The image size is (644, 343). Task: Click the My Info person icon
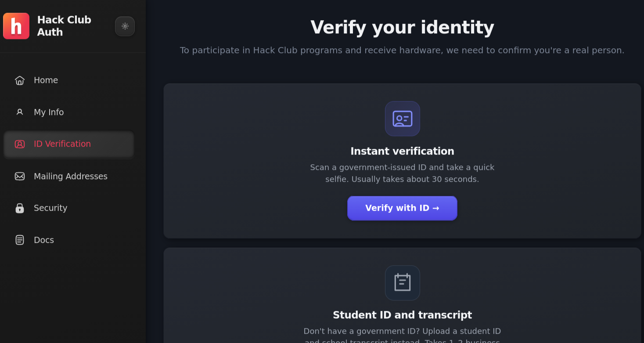[x=20, y=112]
